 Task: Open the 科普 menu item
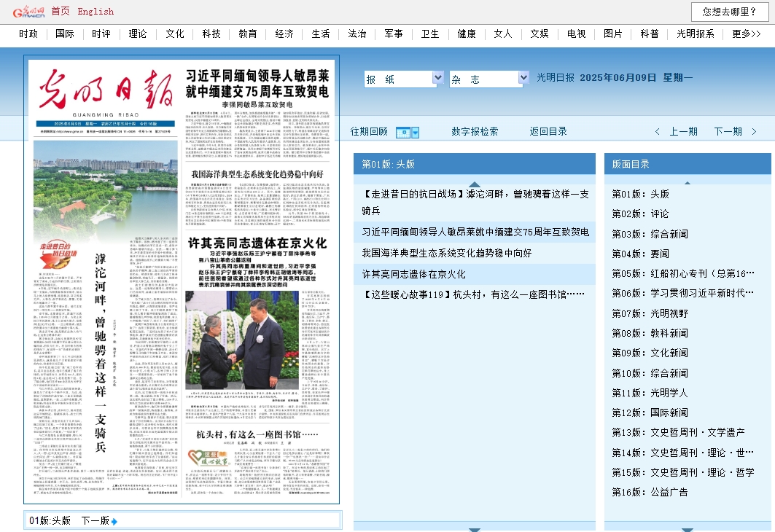(x=650, y=34)
